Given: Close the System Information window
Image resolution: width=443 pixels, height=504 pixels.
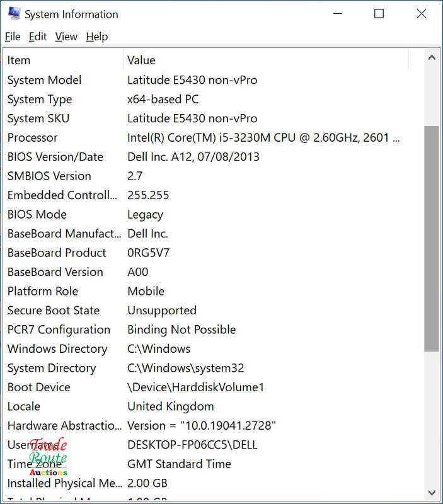Looking at the screenshot, I should pyautogui.click(x=422, y=14).
